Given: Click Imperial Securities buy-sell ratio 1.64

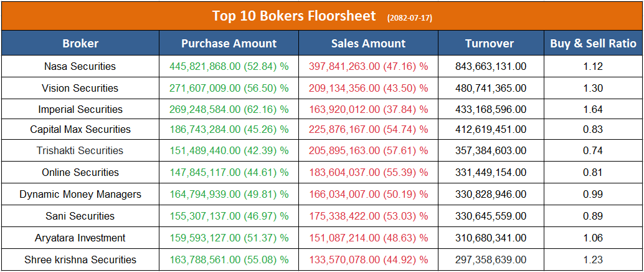Looking at the screenshot, I should (593, 109).
